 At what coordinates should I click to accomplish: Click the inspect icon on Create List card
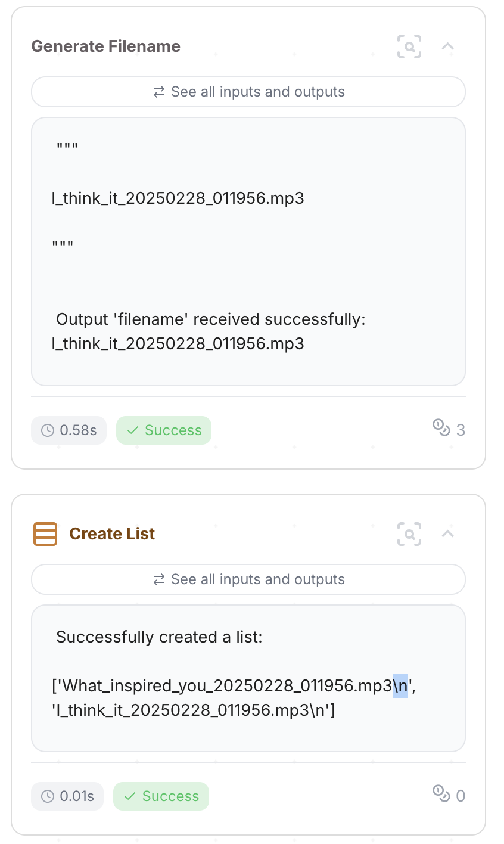coord(409,534)
